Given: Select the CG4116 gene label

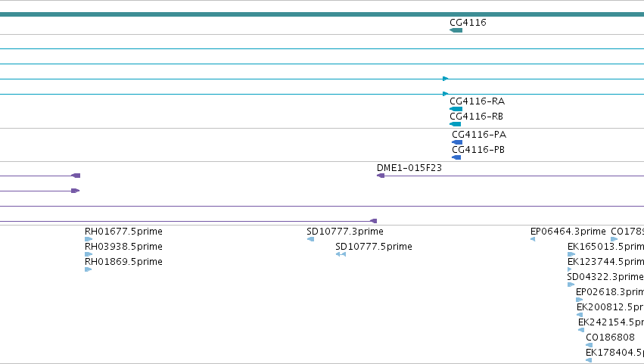Looking at the screenshot, I should pos(468,23).
